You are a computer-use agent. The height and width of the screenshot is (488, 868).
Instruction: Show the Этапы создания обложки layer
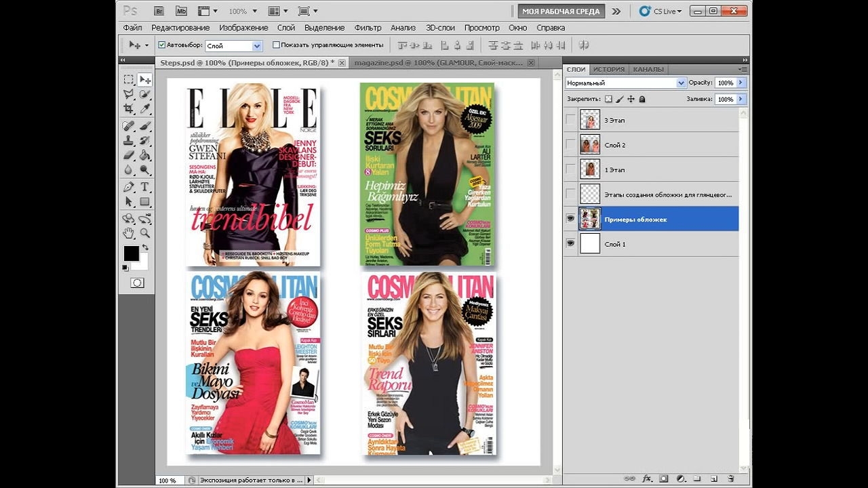570,195
